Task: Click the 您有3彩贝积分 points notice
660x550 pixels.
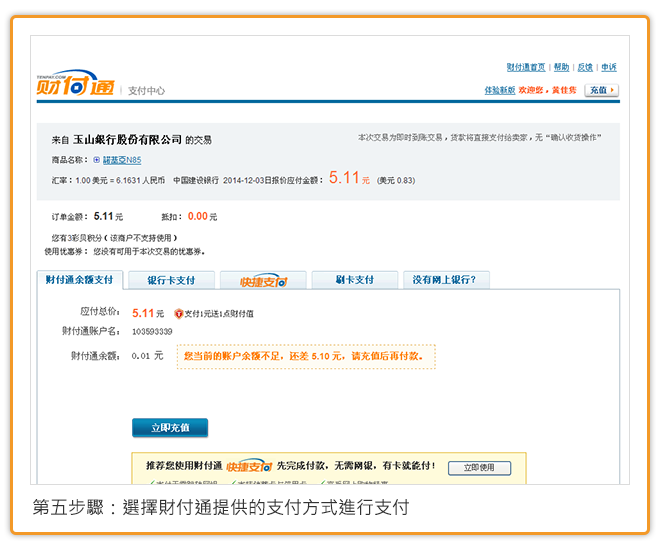Action: pos(114,238)
